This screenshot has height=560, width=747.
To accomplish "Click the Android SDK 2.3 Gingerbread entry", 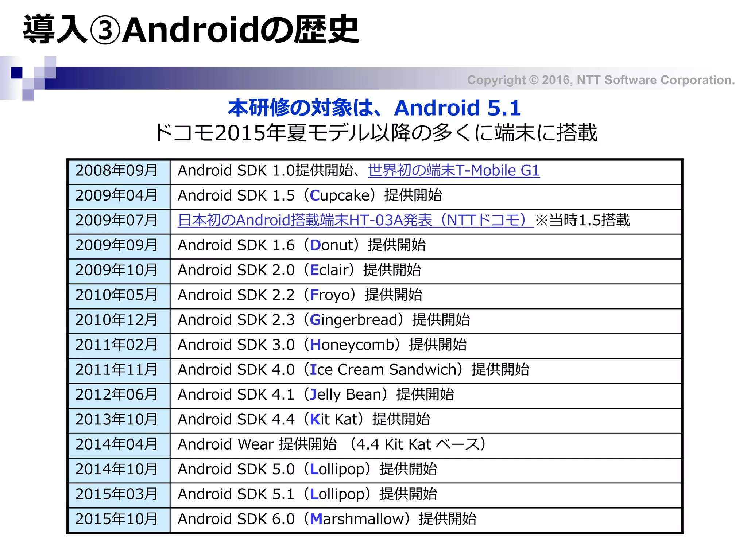I will click(324, 320).
